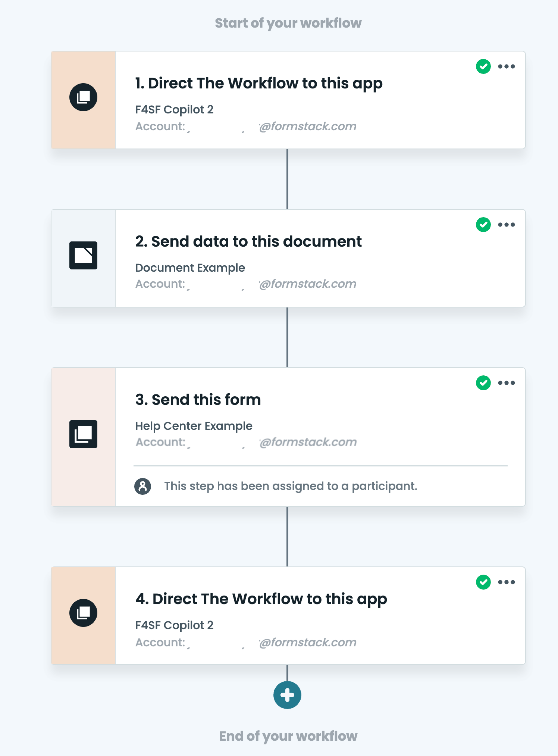558x756 pixels.
Task: Click the green checkmark on step 2
Action: (x=483, y=225)
